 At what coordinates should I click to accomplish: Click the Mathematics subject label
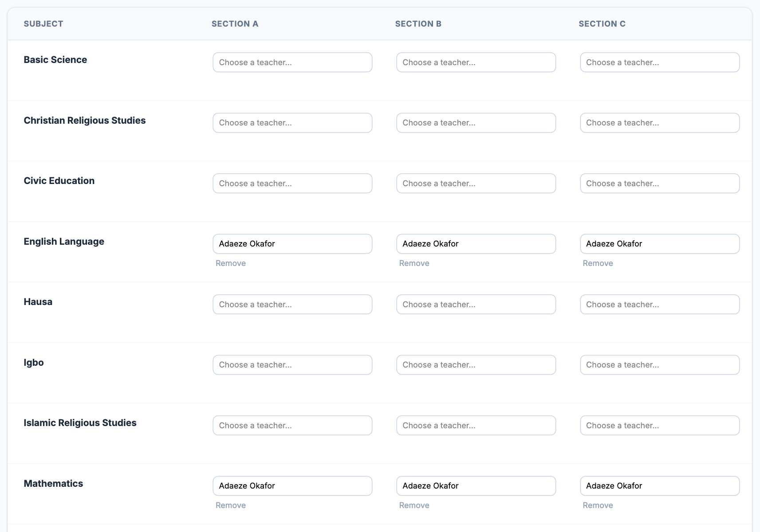(53, 484)
